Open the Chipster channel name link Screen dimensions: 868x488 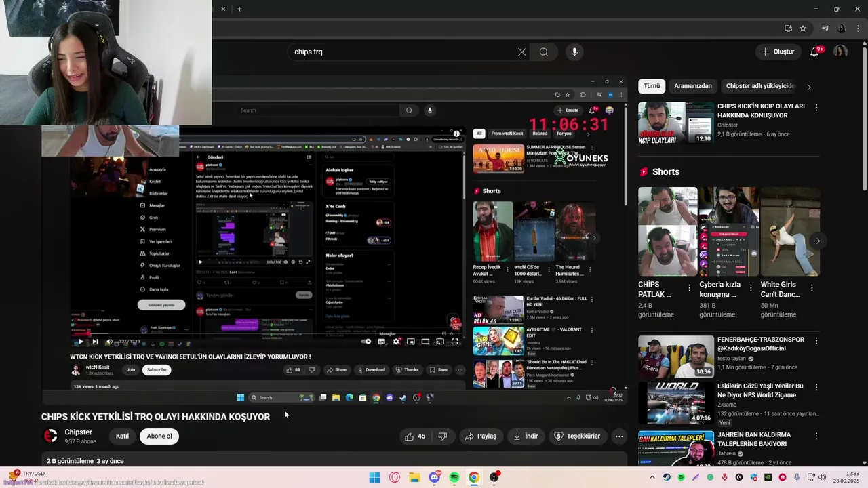[x=79, y=432]
